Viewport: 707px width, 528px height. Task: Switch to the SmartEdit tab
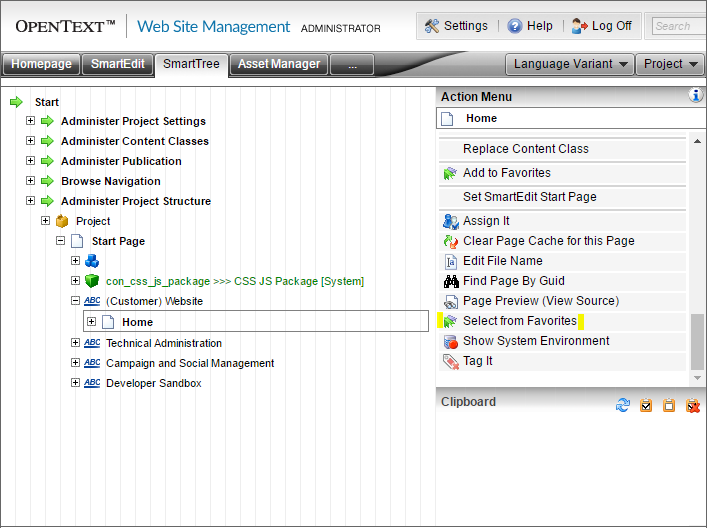point(118,64)
